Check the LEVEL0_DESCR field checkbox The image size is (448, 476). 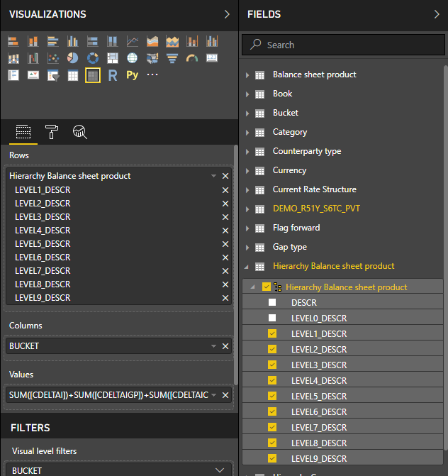click(x=272, y=318)
